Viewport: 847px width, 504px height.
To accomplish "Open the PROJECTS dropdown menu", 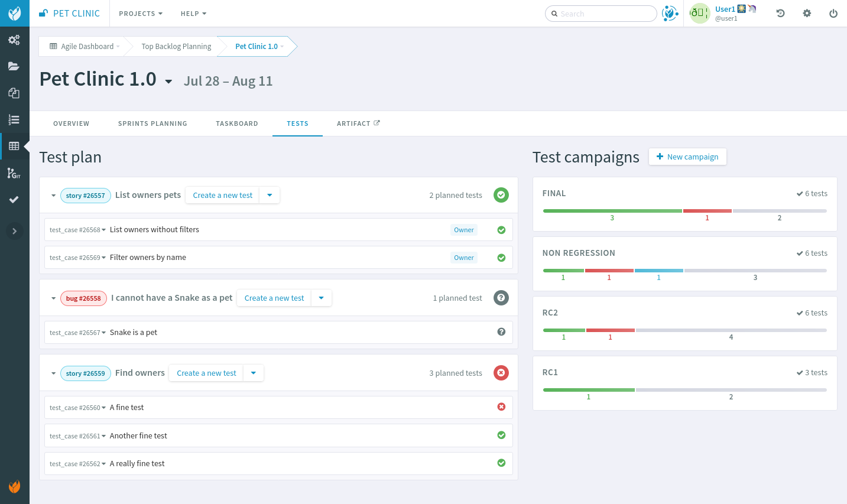I will click(x=141, y=14).
